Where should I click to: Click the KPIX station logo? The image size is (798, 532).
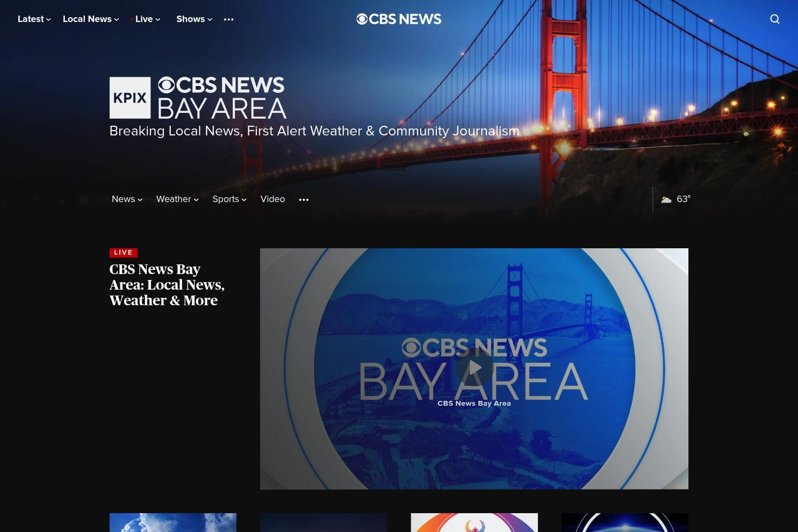click(x=130, y=98)
